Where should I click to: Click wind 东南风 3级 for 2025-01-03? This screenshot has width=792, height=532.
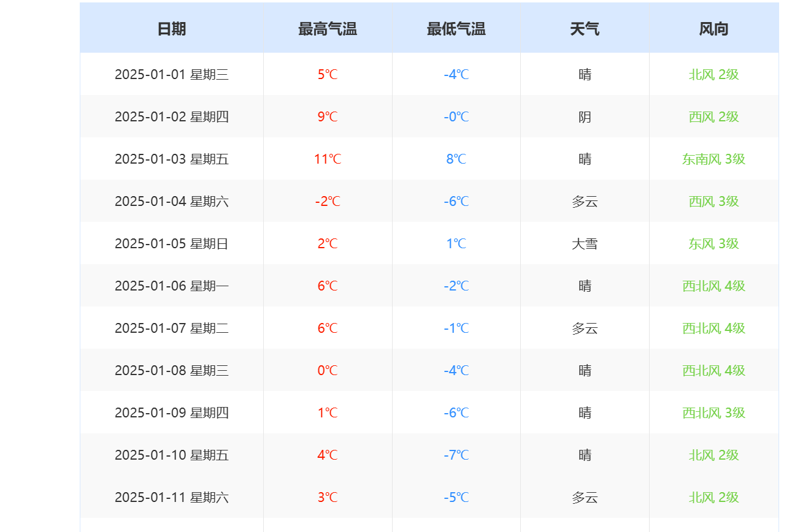[x=713, y=159]
